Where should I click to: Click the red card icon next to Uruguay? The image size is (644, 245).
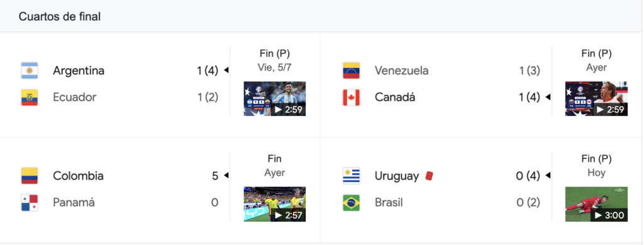(x=429, y=176)
